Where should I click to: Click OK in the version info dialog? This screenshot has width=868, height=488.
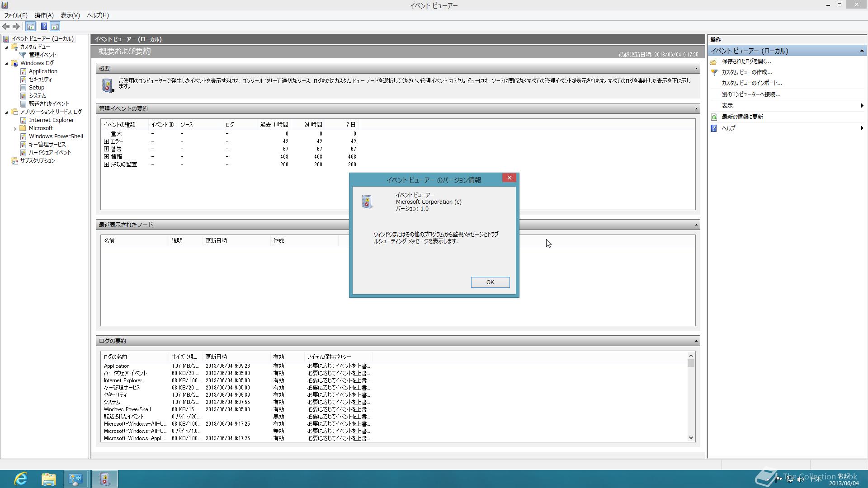[490, 282]
